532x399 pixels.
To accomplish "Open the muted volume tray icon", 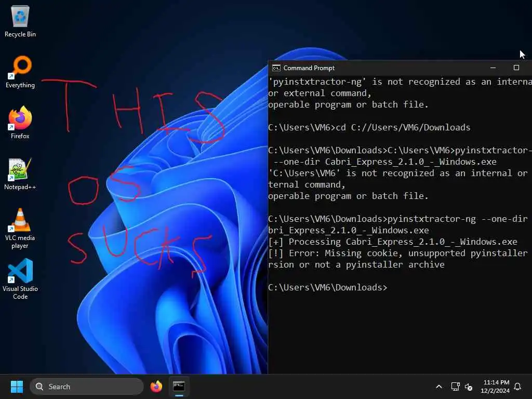I will (x=469, y=387).
